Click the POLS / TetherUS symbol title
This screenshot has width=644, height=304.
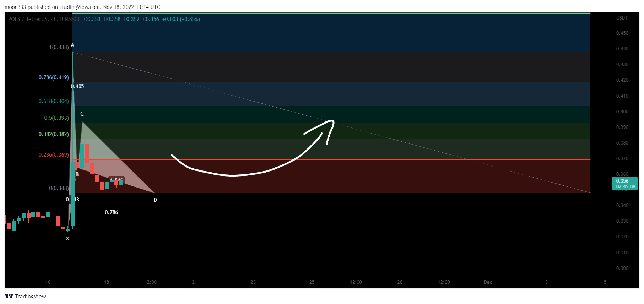click(x=44, y=19)
